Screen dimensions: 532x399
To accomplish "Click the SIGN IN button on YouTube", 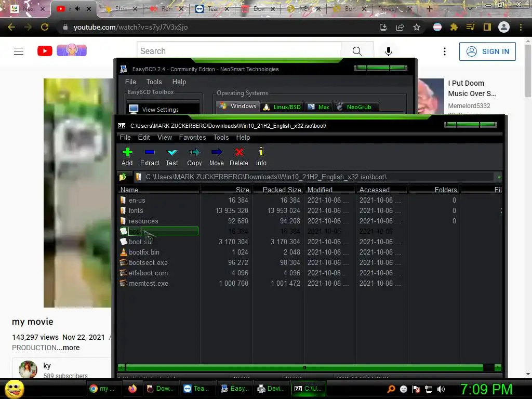I will point(487,51).
